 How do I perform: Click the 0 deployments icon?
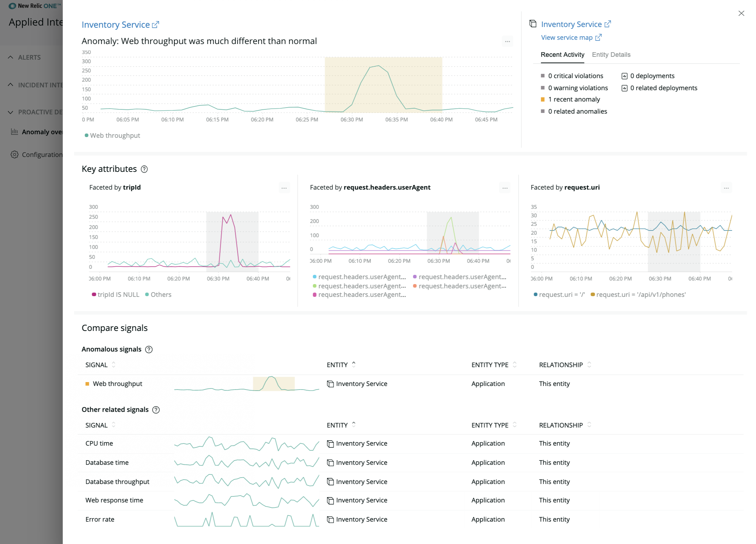624,76
